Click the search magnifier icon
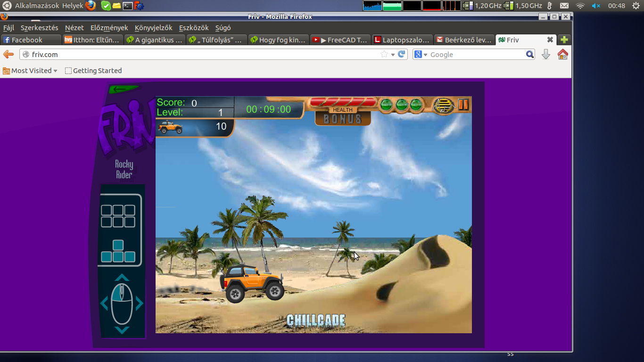 [x=530, y=55]
